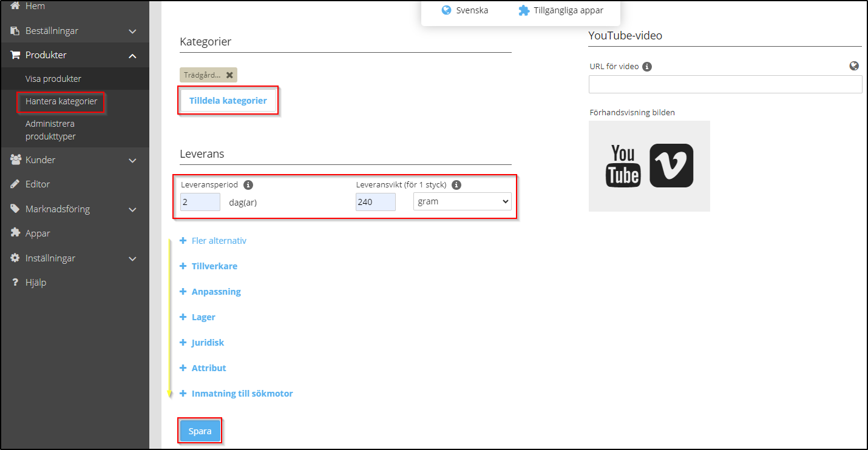Remove the Trädgård category tag

tap(229, 75)
